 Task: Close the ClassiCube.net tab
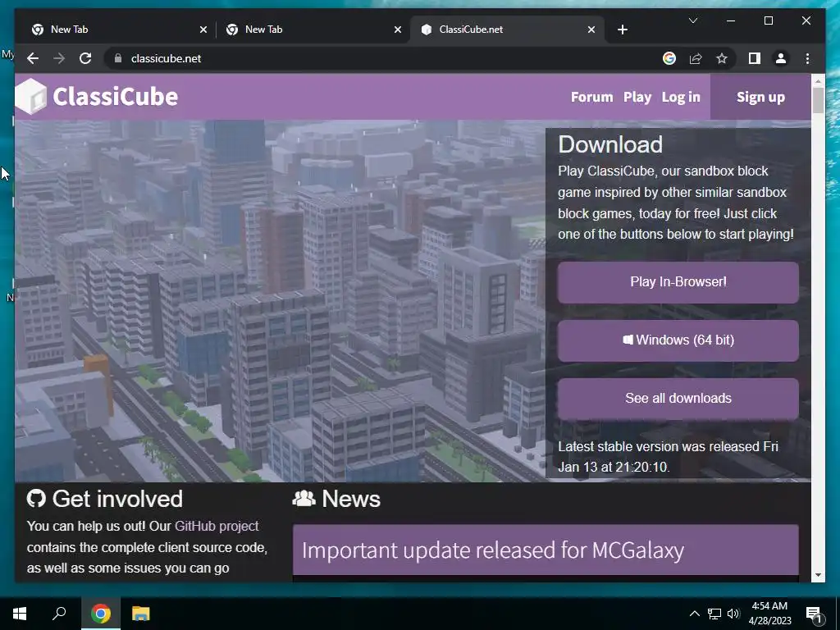click(591, 30)
